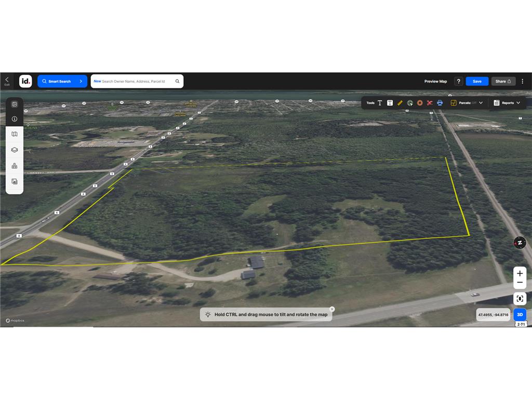This screenshot has width=532, height=399.
Task: Click the Exit back arrow
Action: pos(7,80)
